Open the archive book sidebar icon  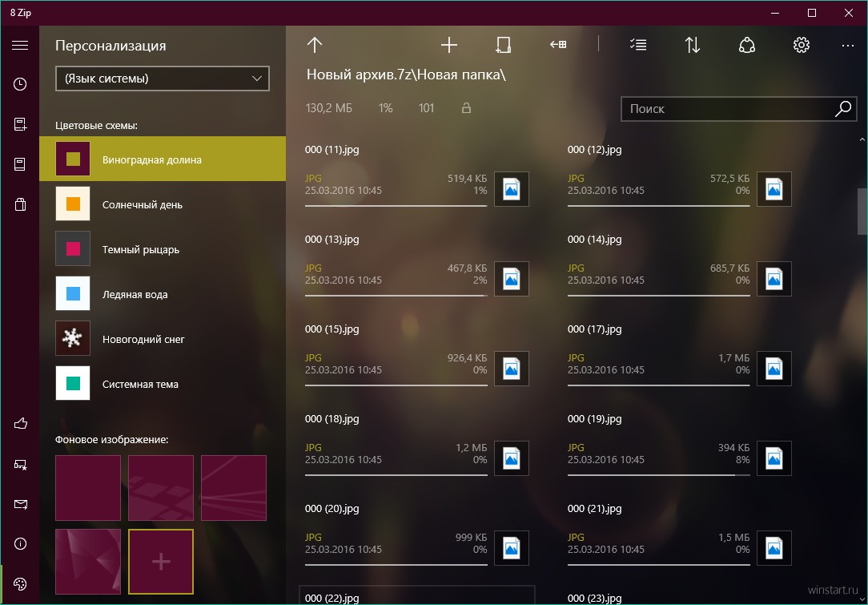[x=20, y=164]
